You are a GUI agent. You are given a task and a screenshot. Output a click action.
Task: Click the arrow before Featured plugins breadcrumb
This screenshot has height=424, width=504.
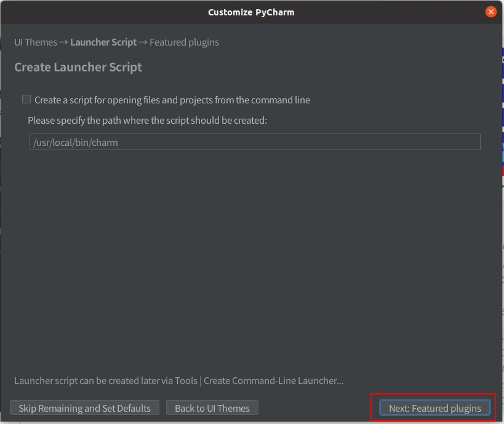143,42
